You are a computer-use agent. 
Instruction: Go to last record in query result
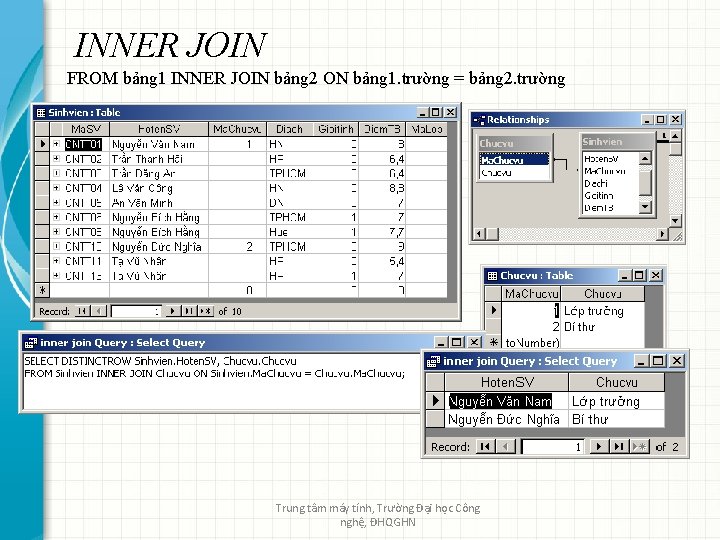[x=619, y=446]
